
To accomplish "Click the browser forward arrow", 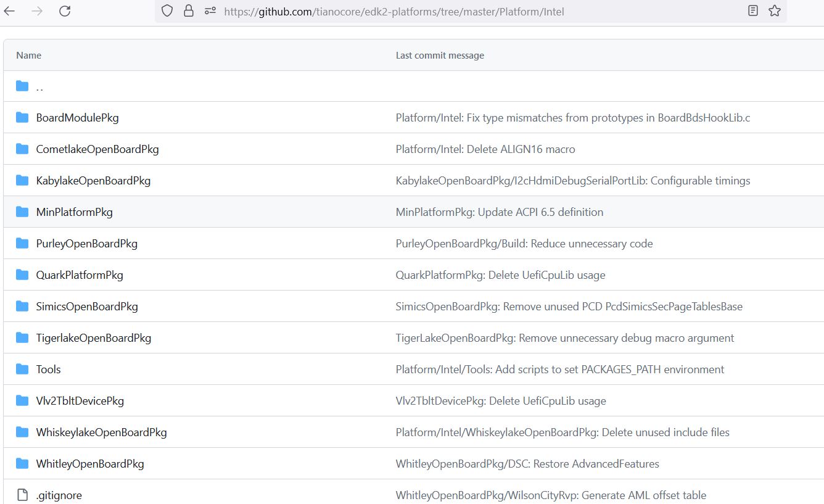I will (37, 11).
